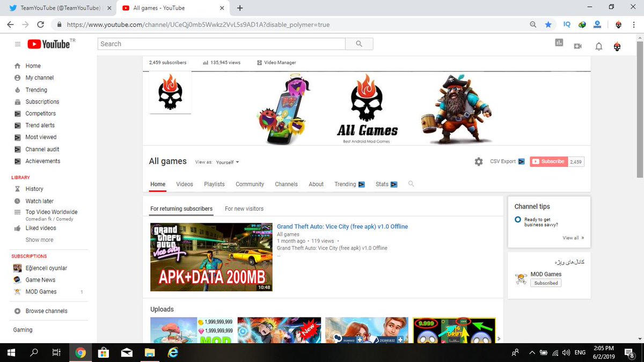Click the Subscribed button under MOD Games

(546, 283)
